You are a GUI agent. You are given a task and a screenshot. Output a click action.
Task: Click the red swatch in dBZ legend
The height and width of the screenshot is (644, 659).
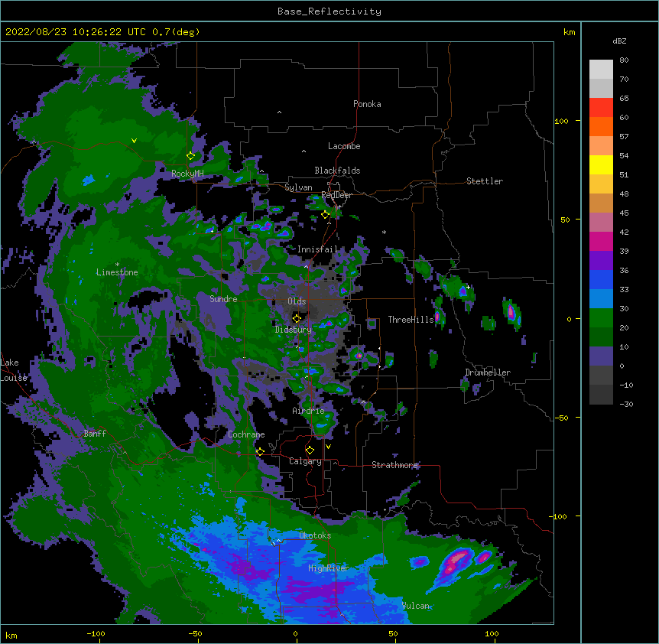tap(601, 108)
